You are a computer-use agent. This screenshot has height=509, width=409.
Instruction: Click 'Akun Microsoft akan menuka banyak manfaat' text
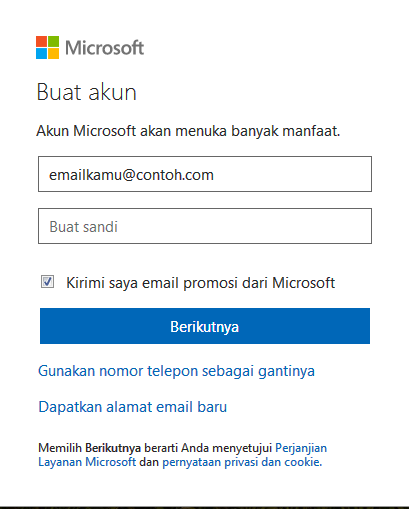pyautogui.click(x=188, y=131)
